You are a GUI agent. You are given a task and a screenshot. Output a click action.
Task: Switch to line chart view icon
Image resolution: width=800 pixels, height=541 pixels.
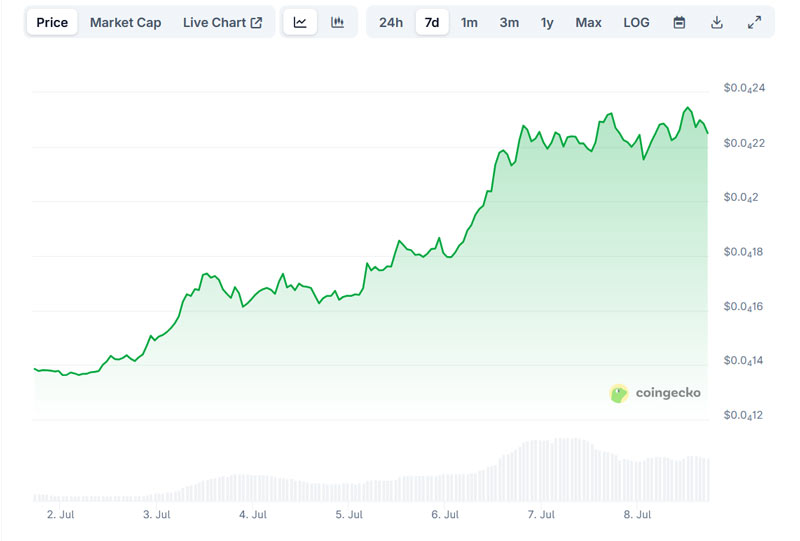click(x=300, y=22)
